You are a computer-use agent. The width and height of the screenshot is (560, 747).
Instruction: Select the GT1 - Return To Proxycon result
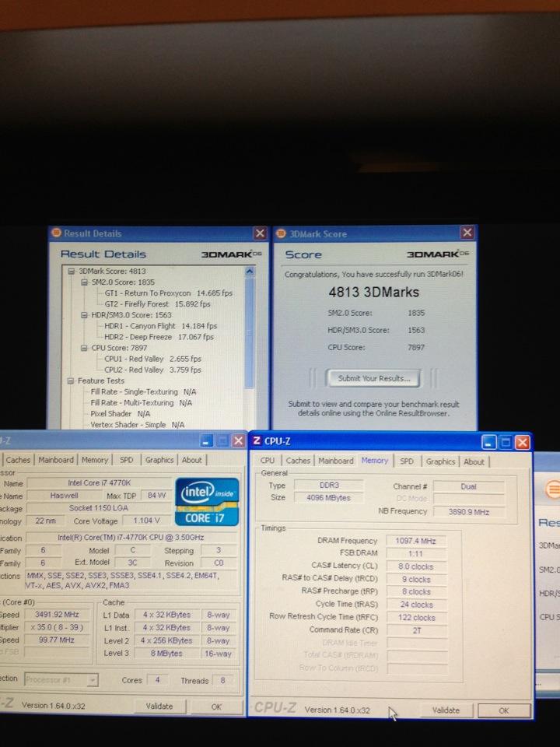[x=168, y=293]
